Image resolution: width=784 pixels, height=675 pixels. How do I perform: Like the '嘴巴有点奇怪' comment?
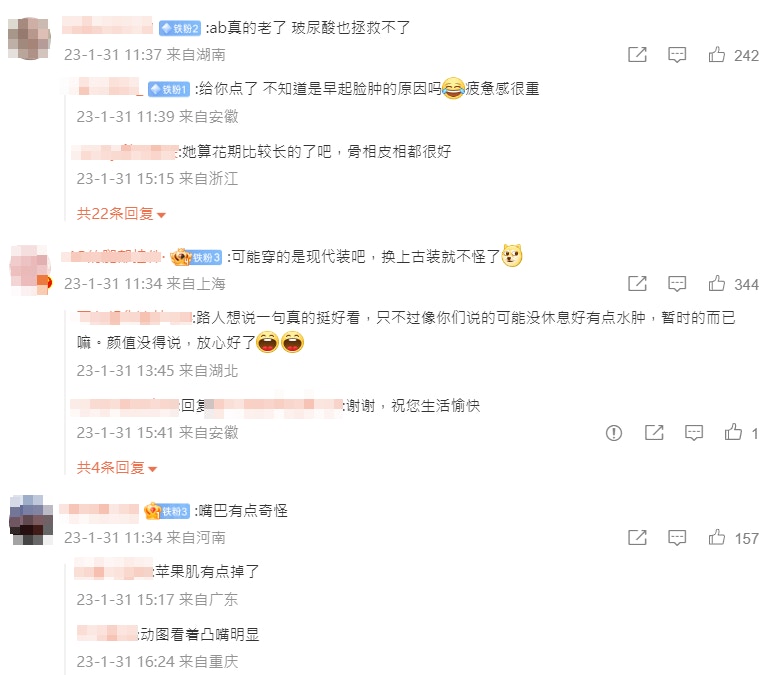pyautogui.click(x=716, y=538)
